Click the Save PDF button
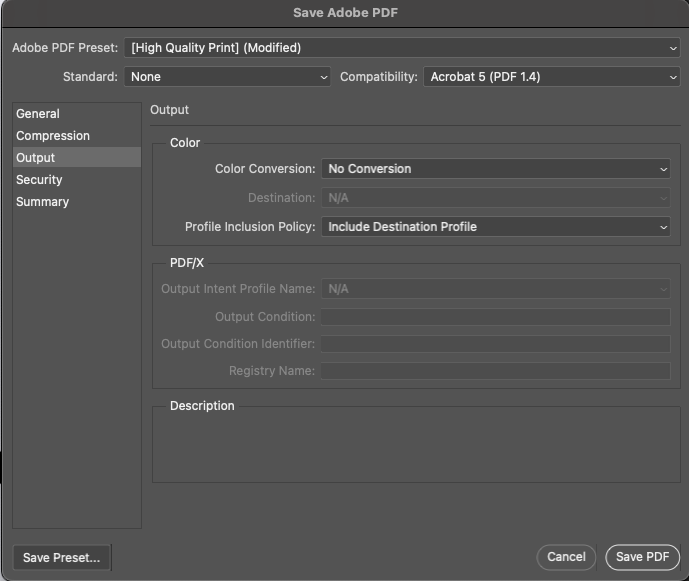The height and width of the screenshot is (581, 689). coord(642,557)
